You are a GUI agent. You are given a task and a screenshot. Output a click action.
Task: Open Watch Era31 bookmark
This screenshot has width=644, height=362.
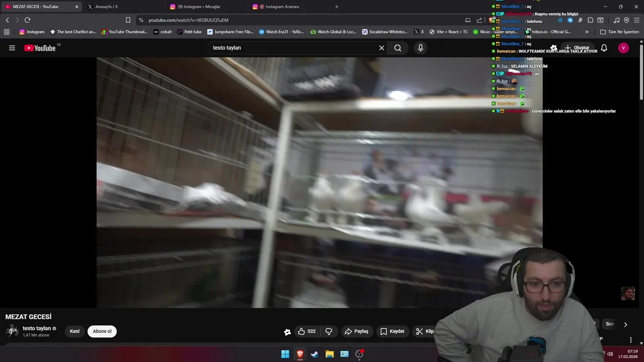point(281,32)
